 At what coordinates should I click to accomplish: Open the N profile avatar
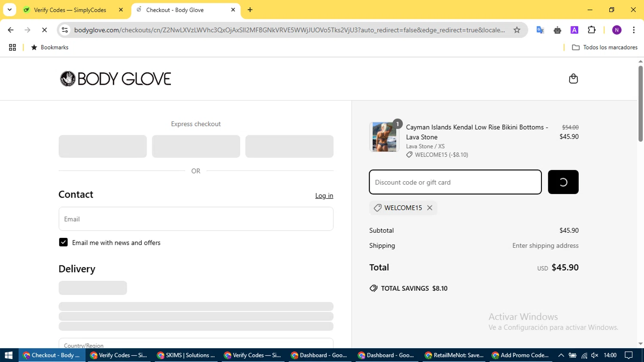[617, 30]
